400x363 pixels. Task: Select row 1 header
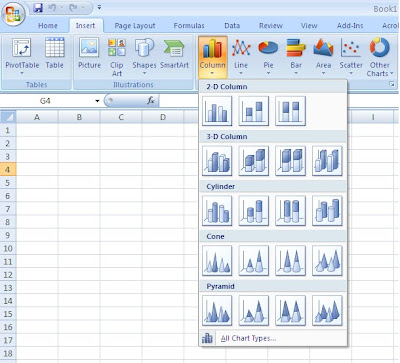[8, 130]
